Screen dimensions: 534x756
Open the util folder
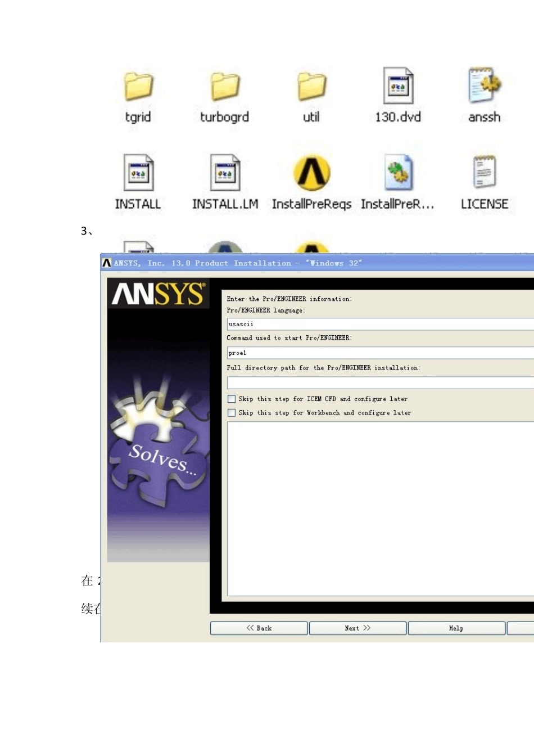point(311,86)
